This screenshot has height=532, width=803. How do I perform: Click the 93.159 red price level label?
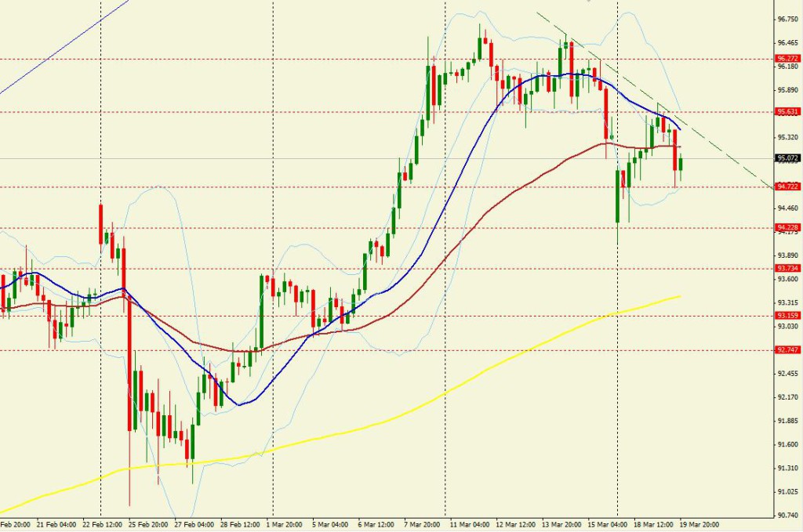787,316
